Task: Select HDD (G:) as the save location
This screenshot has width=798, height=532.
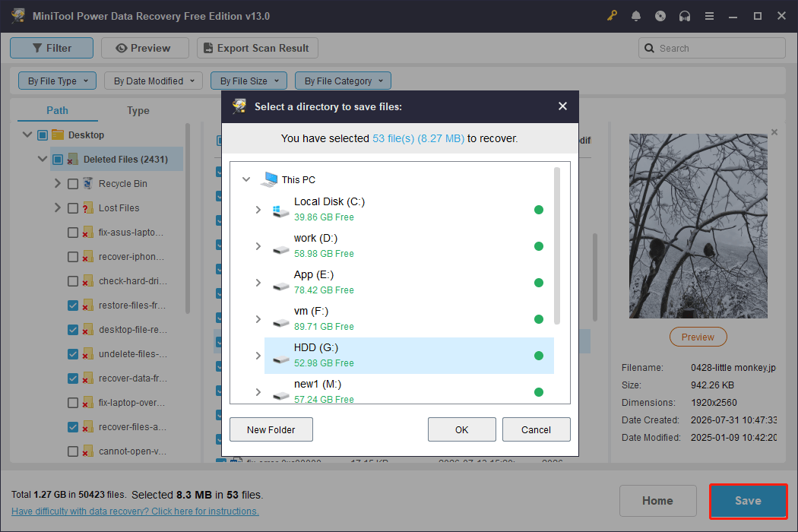Action: [x=409, y=356]
